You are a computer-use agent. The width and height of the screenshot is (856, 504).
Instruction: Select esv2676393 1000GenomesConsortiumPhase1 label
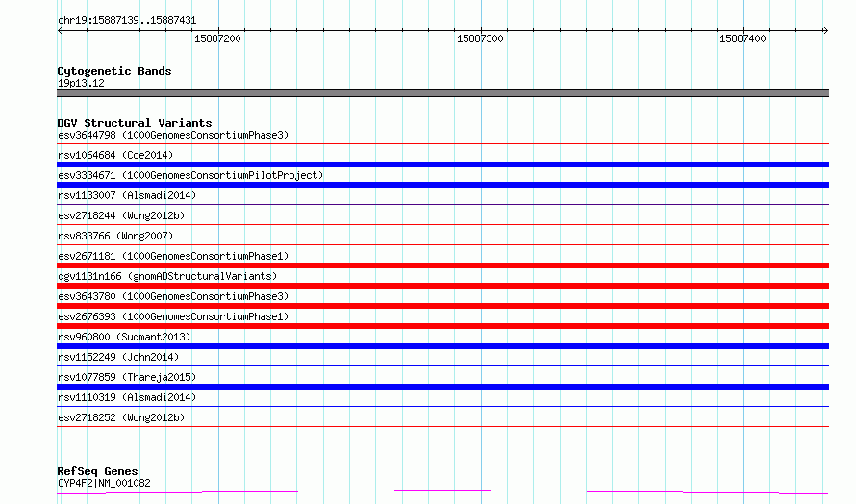coord(173,316)
